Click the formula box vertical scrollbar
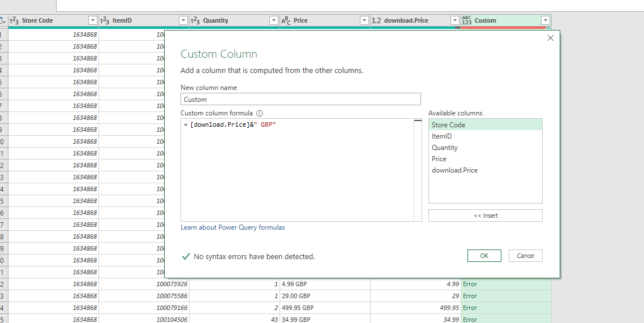 pyautogui.click(x=418, y=170)
